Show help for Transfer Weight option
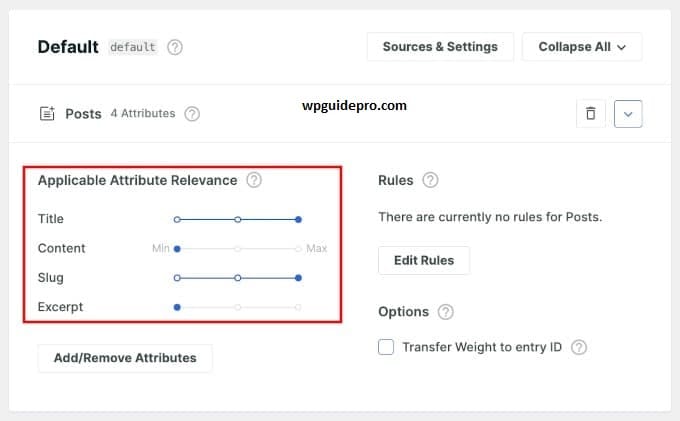The image size is (680, 421). [x=578, y=347]
